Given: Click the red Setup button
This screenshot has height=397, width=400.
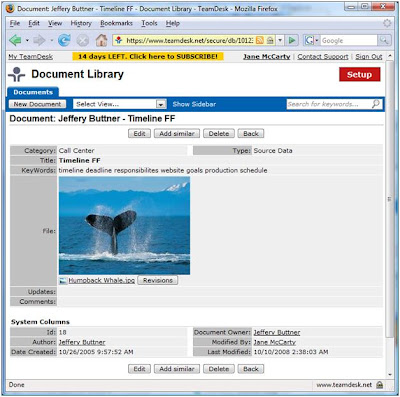Looking at the screenshot, I should pyautogui.click(x=360, y=74).
